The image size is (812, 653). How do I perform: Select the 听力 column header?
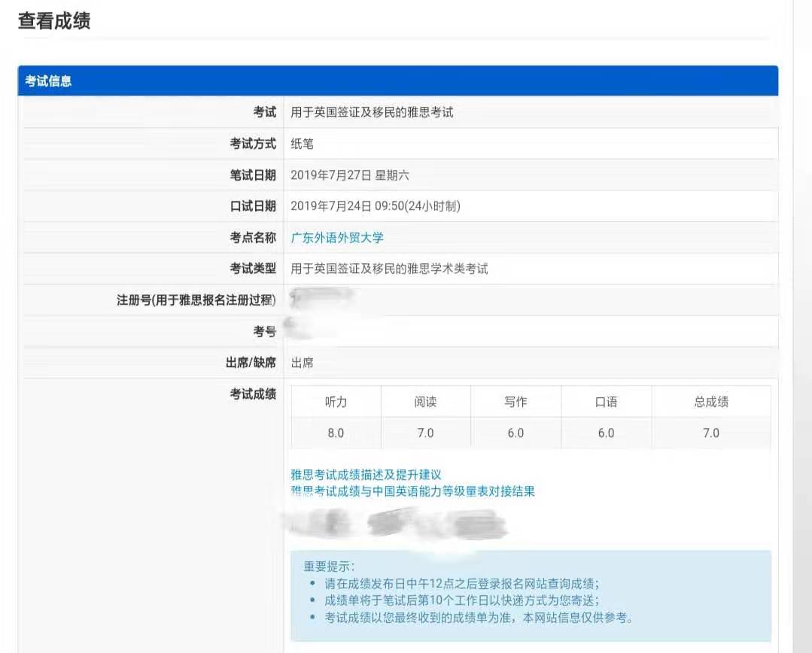(x=335, y=401)
